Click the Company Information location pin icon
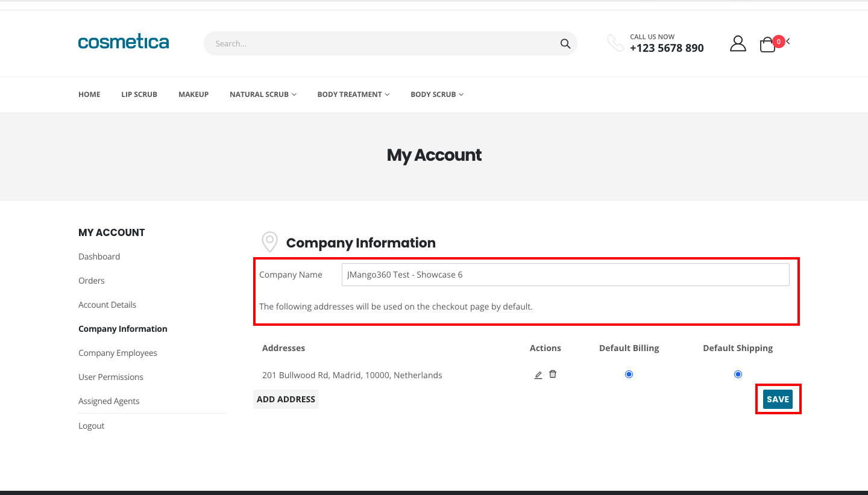 [x=269, y=242]
